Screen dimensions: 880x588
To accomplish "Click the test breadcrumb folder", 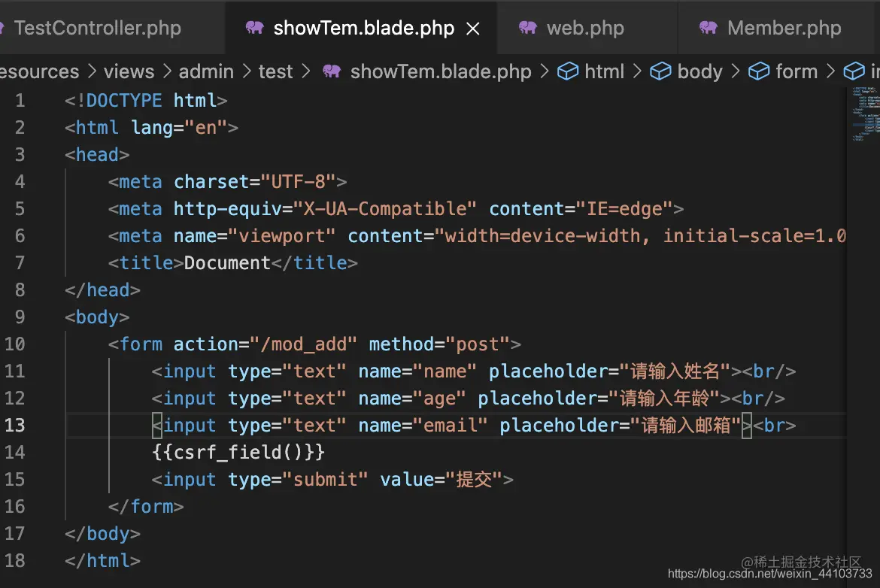I will [275, 71].
